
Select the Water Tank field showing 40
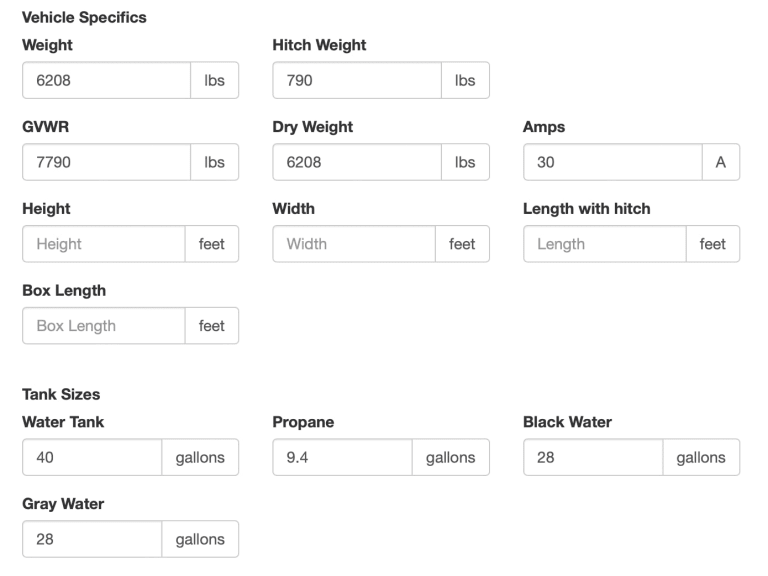click(x=92, y=457)
